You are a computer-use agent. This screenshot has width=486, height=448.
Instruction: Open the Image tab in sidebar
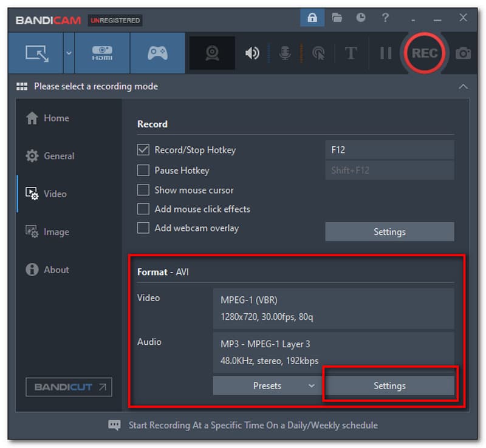[x=56, y=232]
